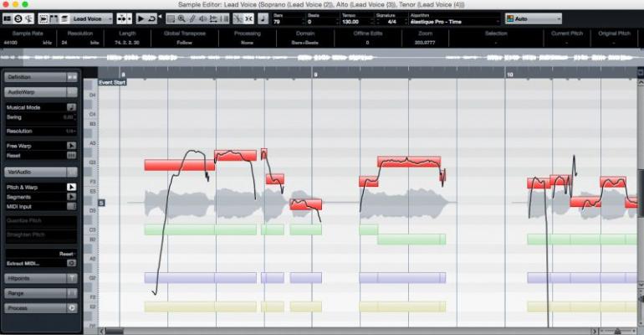
Task: Click the Tempo field showing 130.00
Action: click(x=356, y=22)
